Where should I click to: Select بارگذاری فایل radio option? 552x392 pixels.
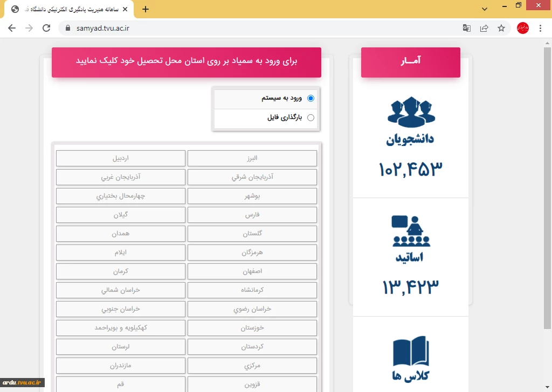tap(310, 117)
